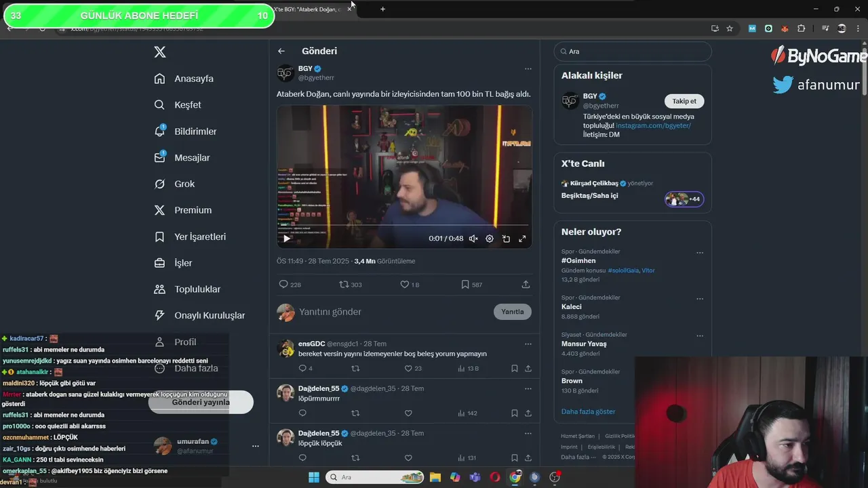Open BGY profile avatar on the post

click(x=285, y=73)
